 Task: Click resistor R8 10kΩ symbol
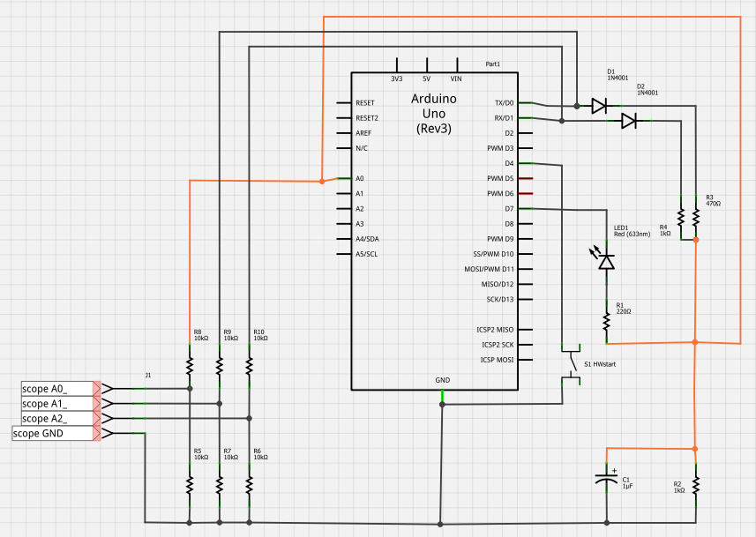point(189,364)
